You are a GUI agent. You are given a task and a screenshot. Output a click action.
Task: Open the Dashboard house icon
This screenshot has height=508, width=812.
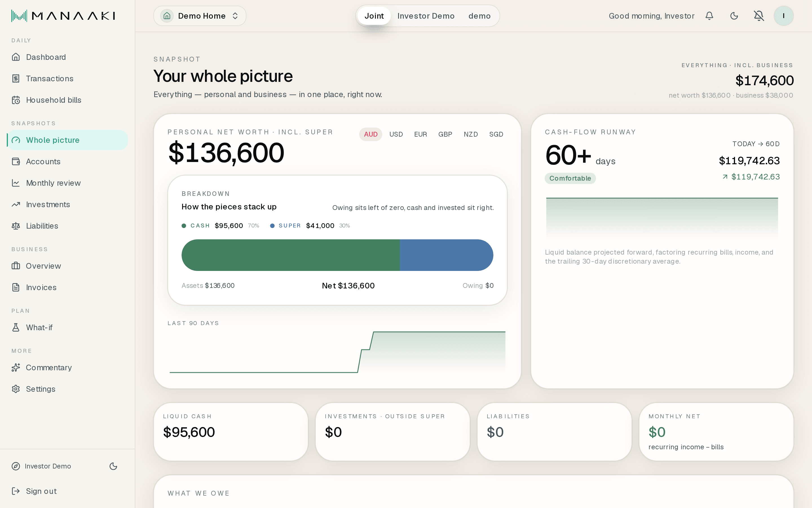click(x=16, y=57)
